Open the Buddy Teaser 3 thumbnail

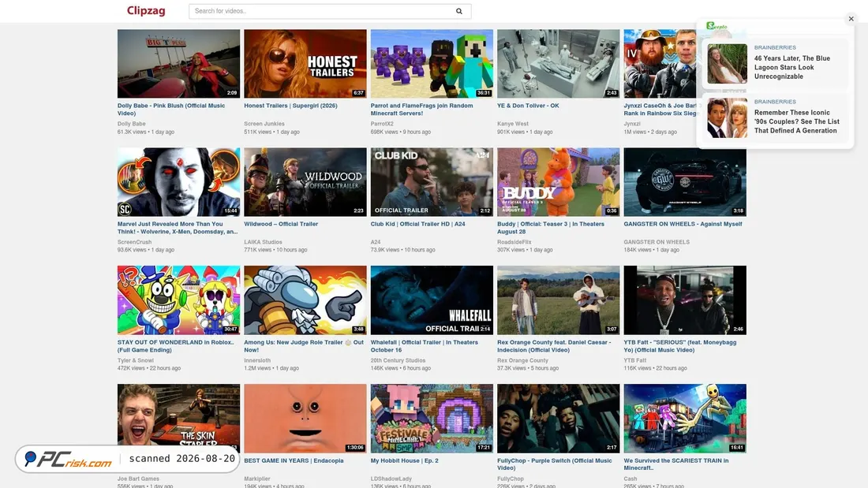coord(558,182)
